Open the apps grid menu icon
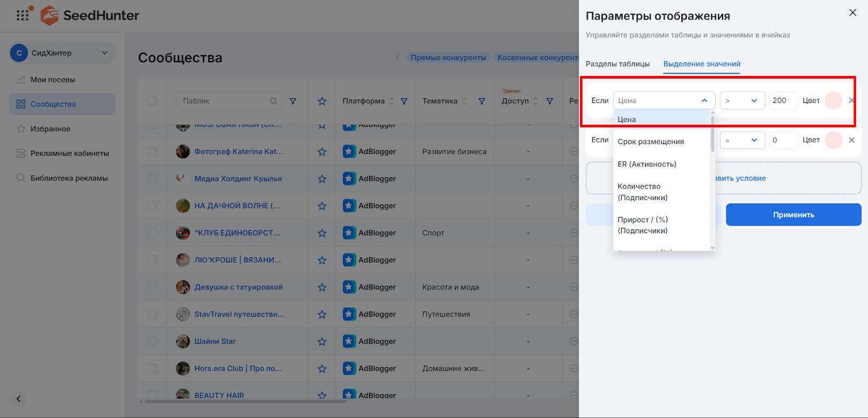The height and width of the screenshot is (418, 868). 22,15
